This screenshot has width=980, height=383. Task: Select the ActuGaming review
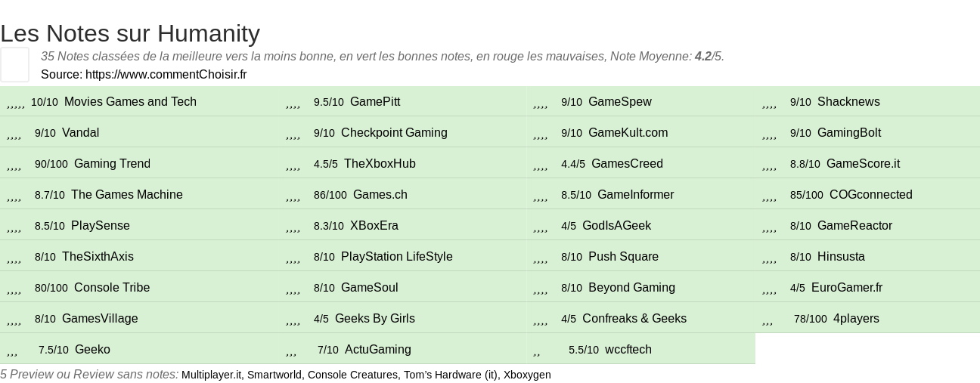click(x=378, y=350)
